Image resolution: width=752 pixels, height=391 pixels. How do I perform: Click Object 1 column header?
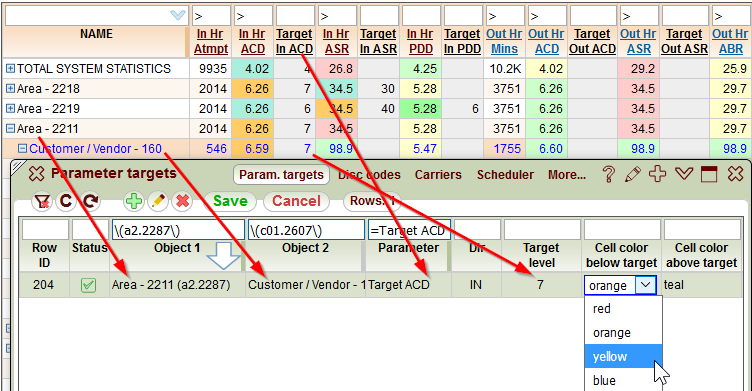coord(176,248)
